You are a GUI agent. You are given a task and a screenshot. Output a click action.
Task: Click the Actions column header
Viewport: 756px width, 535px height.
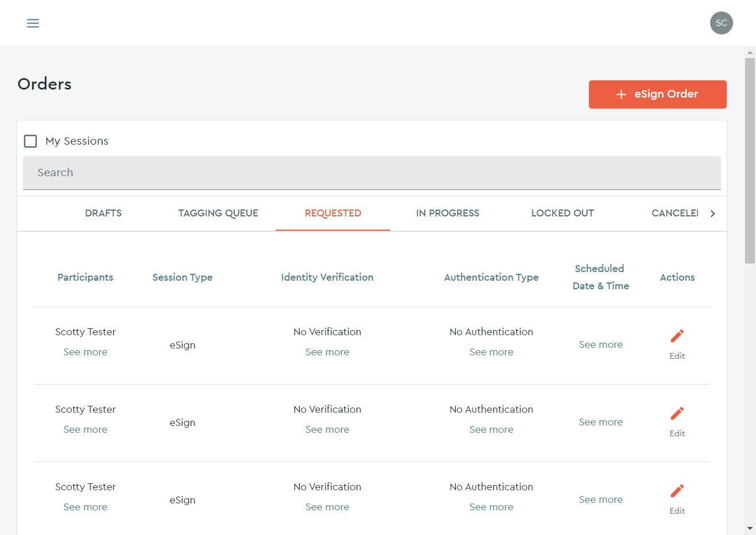click(x=677, y=277)
